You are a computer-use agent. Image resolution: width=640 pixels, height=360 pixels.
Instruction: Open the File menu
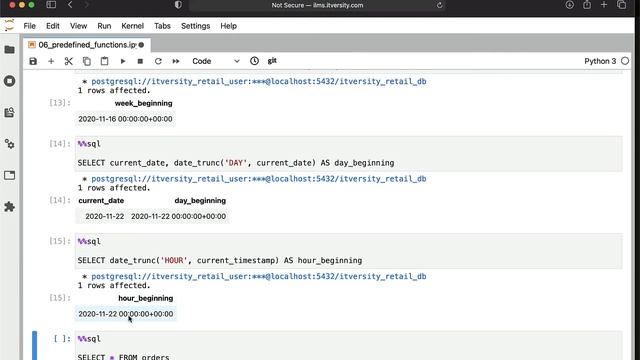point(29,26)
